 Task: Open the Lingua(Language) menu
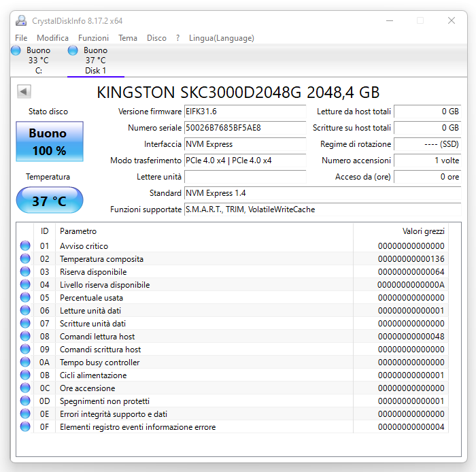(x=222, y=38)
